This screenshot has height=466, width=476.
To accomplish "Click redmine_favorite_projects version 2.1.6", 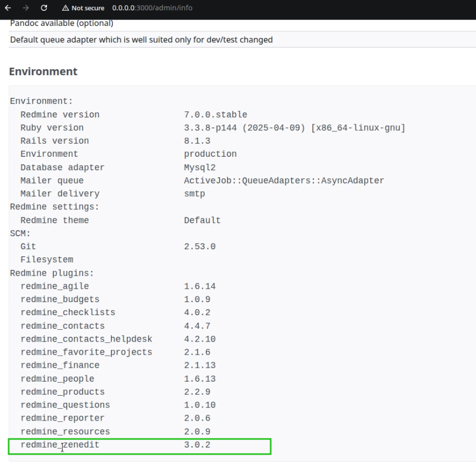I will tap(197, 352).
